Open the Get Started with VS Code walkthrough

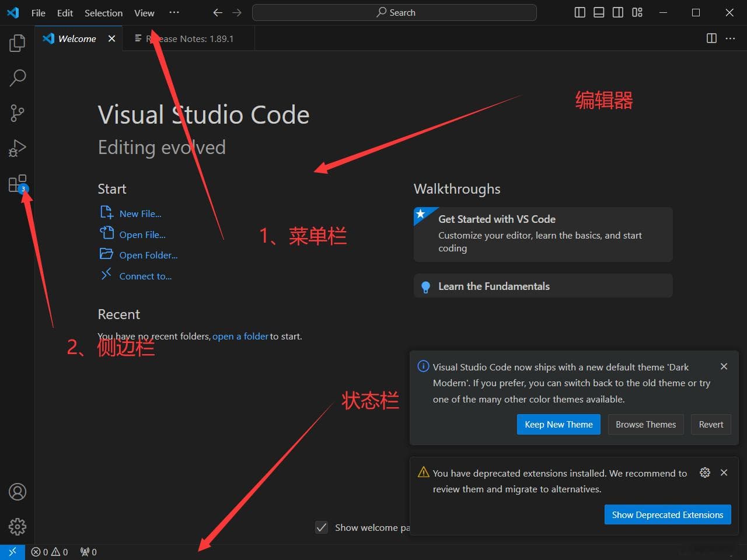[543, 234]
